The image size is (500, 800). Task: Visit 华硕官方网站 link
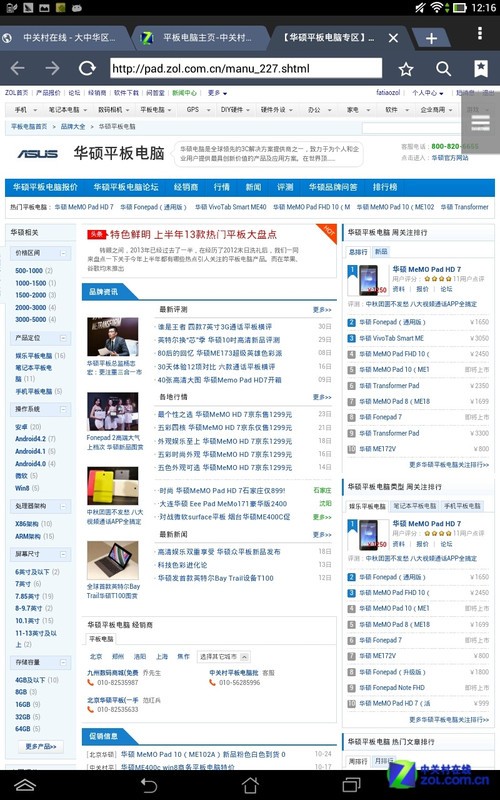[x=449, y=158]
